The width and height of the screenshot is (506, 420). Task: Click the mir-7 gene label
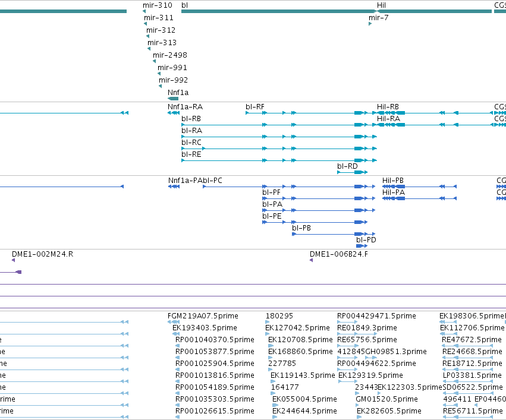(x=379, y=18)
